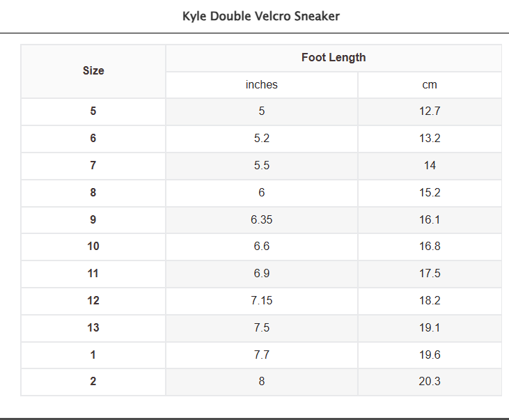This screenshot has height=420, width=509.
Task: Select size 13 row label
Action: coord(93,328)
